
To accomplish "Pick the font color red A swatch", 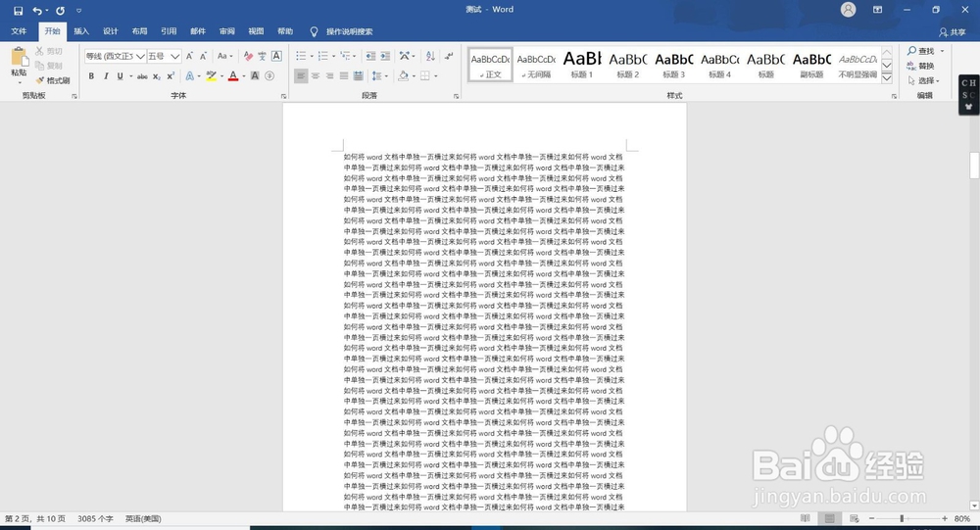I will point(233,76).
